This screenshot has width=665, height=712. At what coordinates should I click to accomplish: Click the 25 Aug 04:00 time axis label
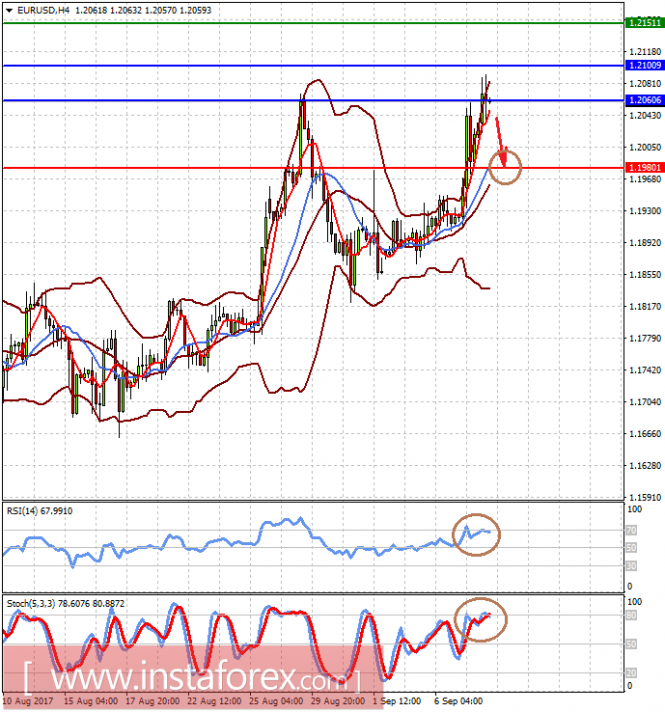pos(276,701)
